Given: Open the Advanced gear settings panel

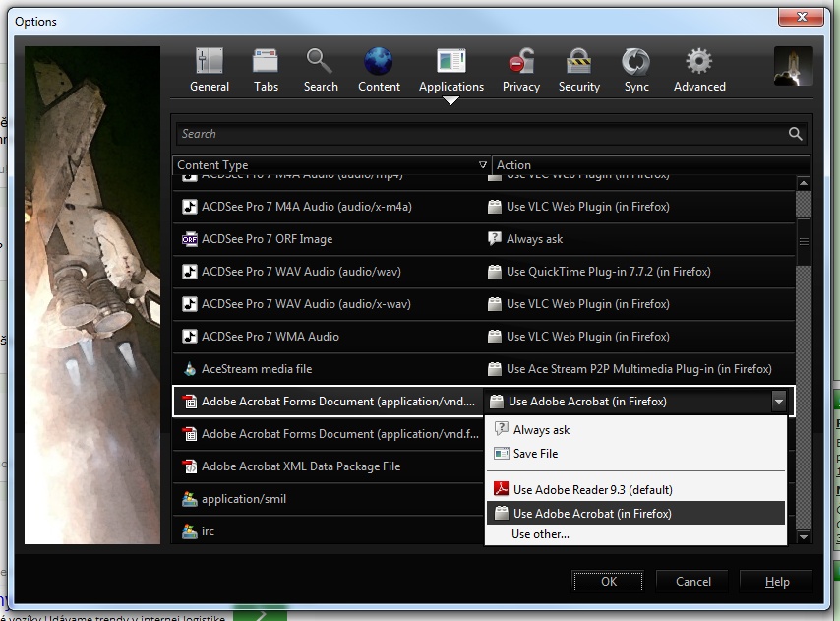Looking at the screenshot, I should click(699, 70).
